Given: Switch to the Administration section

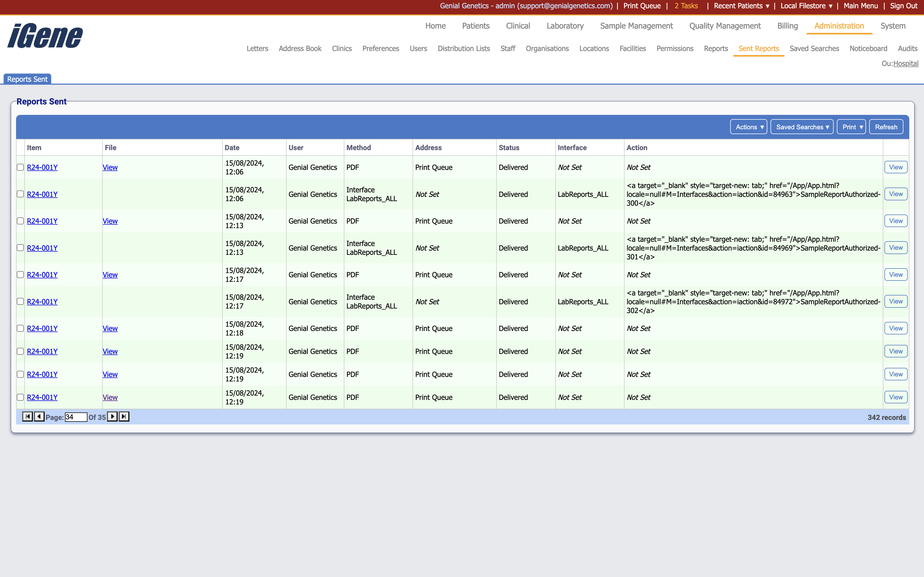Looking at the screenshot, I should point(838,26).
